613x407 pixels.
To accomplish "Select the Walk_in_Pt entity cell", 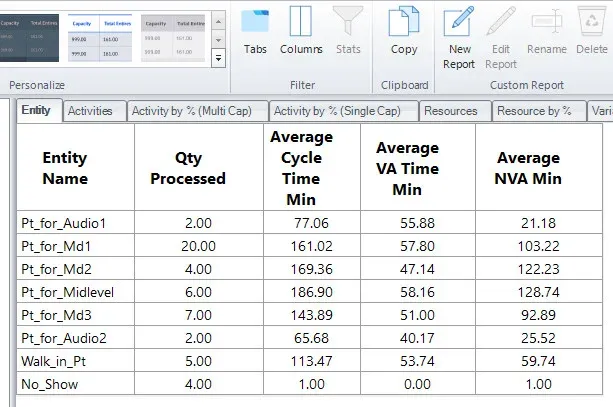I will [75, 361].
